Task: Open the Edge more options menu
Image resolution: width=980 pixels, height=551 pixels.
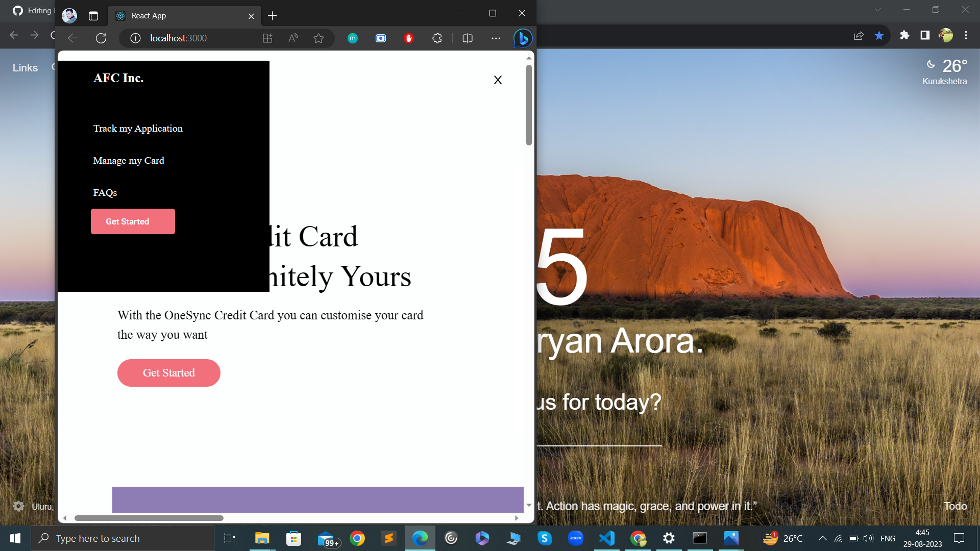Action: pos(496,38)
